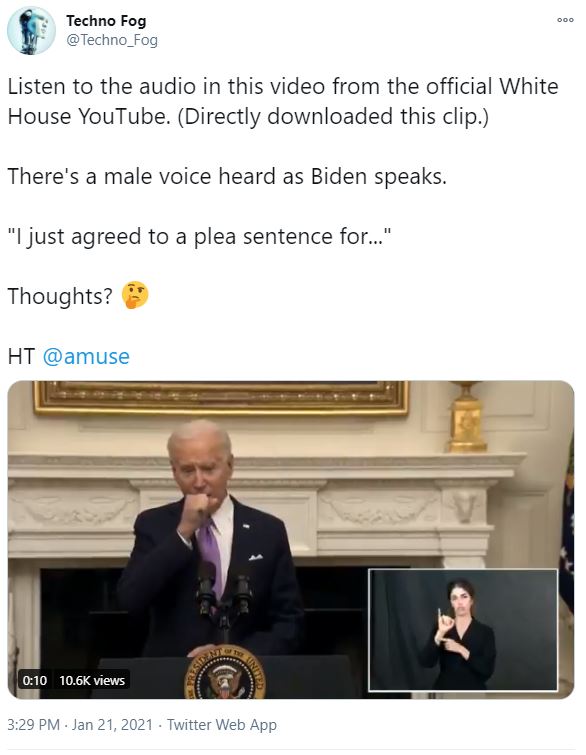Open the @Techno_Fog handle link
The height and width of the screenshot is (755, 586).
tap(112, 40)
